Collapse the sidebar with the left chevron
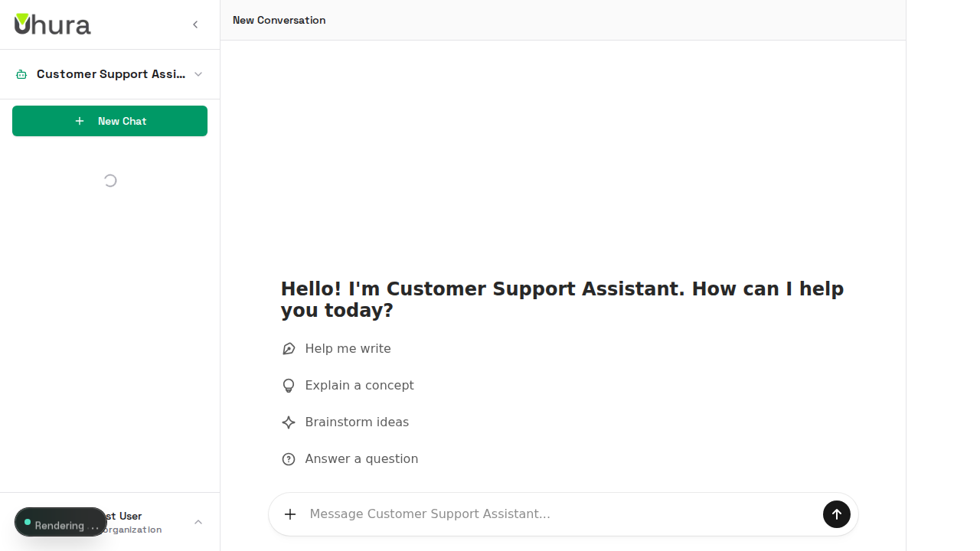The image size is (980, 551). (x=195, y=24)
